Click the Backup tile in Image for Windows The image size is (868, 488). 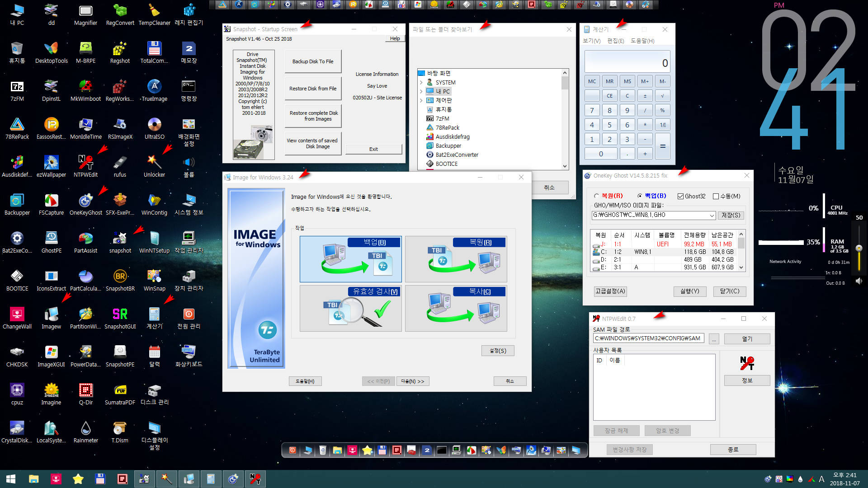point(350,259)
